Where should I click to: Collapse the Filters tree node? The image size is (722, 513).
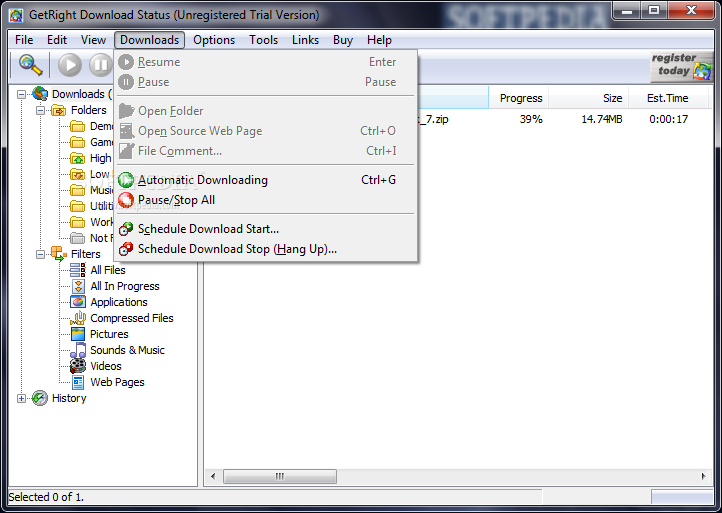point(41,254)
